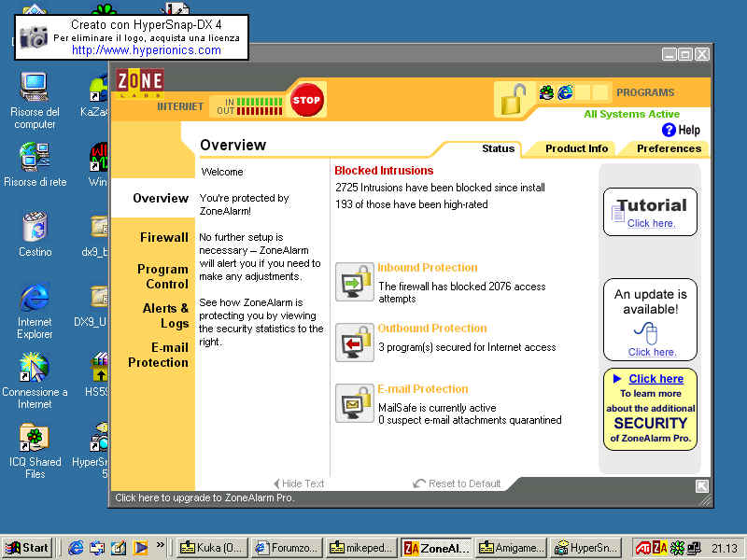Click the Inbound Protection monitor icon
This screenshot has height=560, width=747.
click(x=354, y=282)
